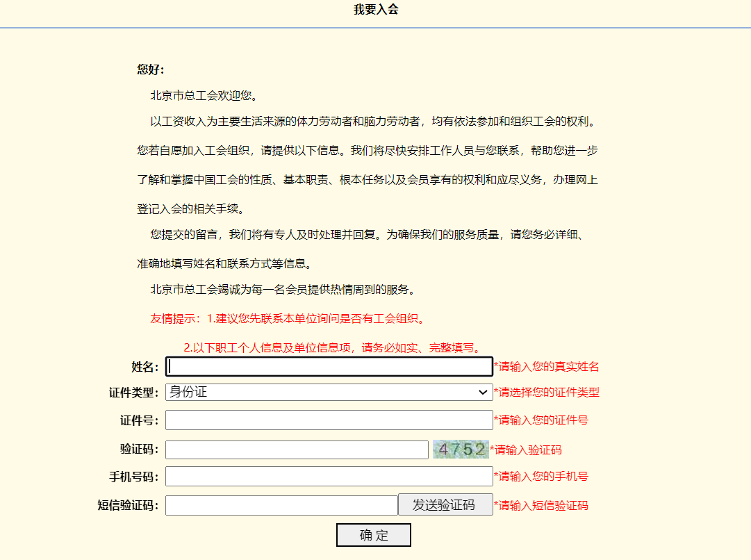The height and width of the screenshot is (560, 751).
Task: Click inside the 姓名 input field
Action: point(329,366)
